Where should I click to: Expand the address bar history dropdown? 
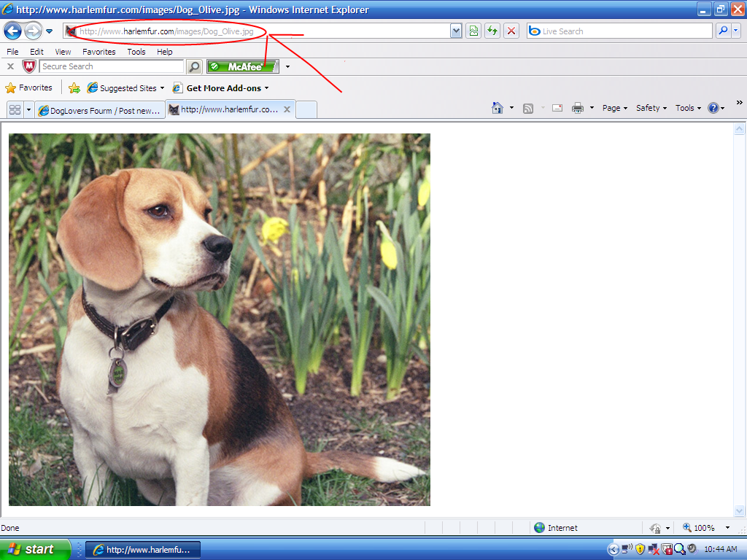pyautogui.click(x=456, y=31)
